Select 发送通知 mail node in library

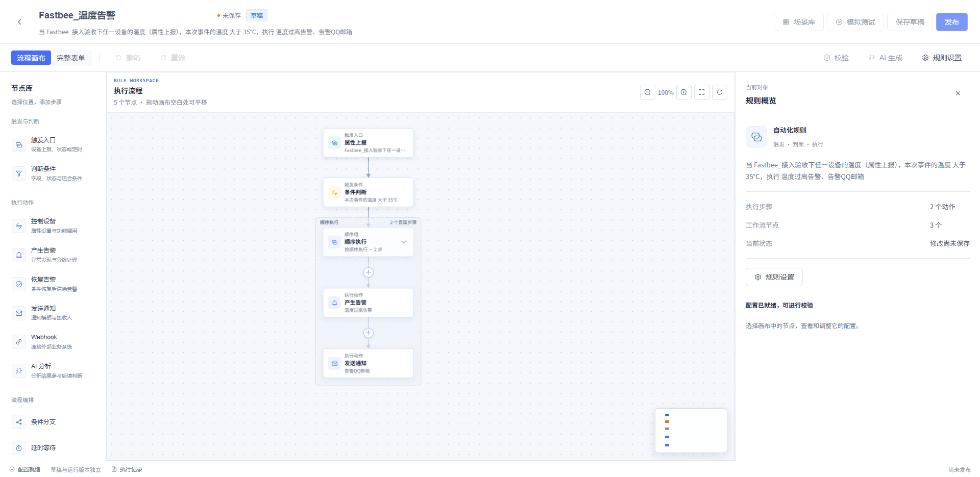click(53, 313)
